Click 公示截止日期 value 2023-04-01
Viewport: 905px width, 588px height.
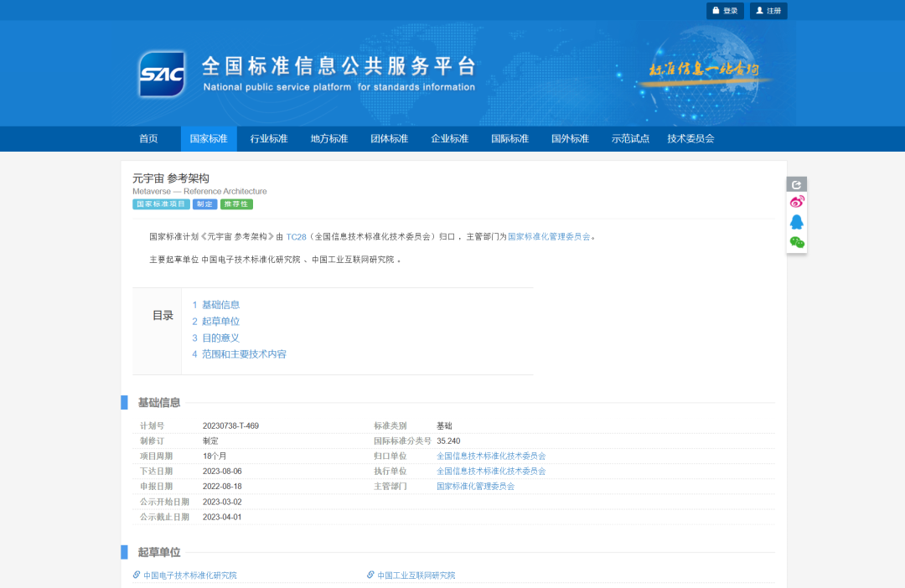222,517
